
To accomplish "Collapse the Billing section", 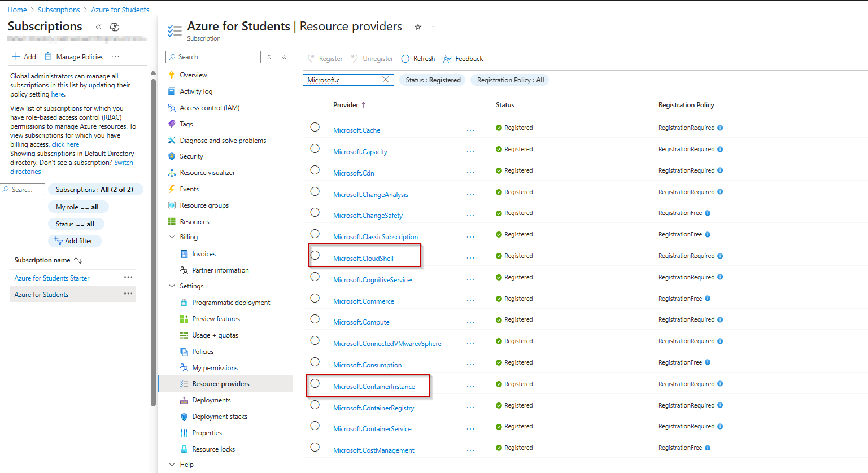I will [x=172, y=237].
